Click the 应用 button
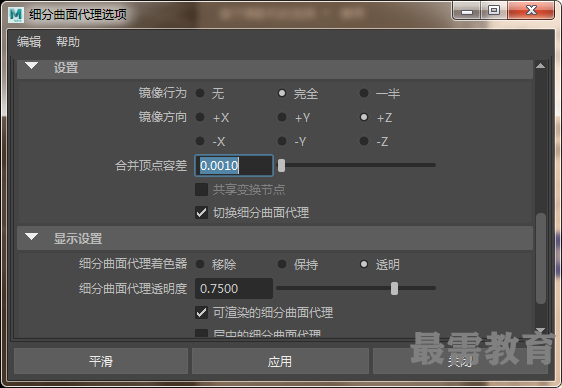 point(280,361)
